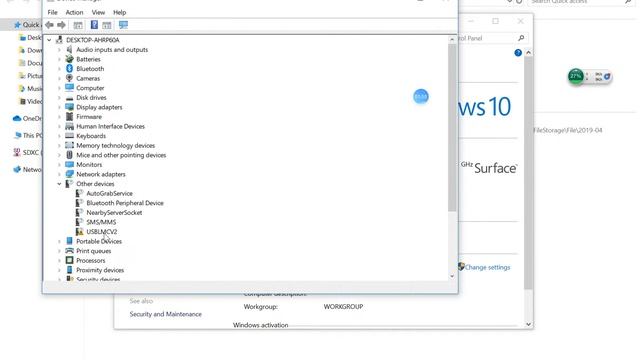Click the Display adapters icon
Viewport: 640px width, 360px height.
pyautogui.click(x=69, y=107)
